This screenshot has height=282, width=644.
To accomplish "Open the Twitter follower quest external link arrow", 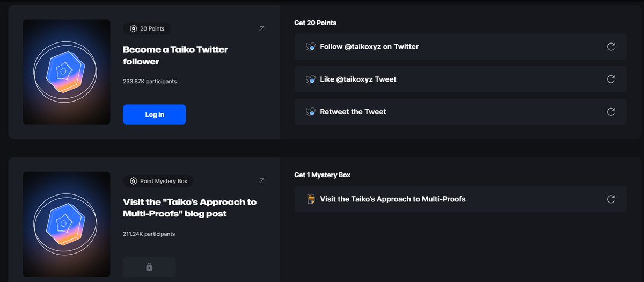I will 261,29.
